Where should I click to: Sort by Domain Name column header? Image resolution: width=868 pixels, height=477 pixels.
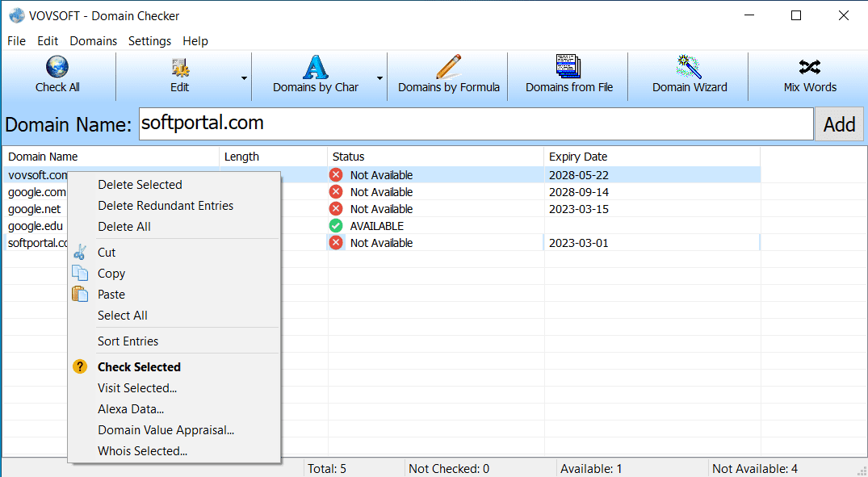pyautogui.click(x=111, y=157)
